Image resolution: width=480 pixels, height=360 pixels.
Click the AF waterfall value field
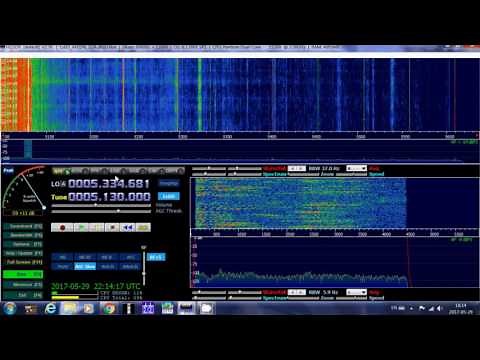tap(297, 292)
